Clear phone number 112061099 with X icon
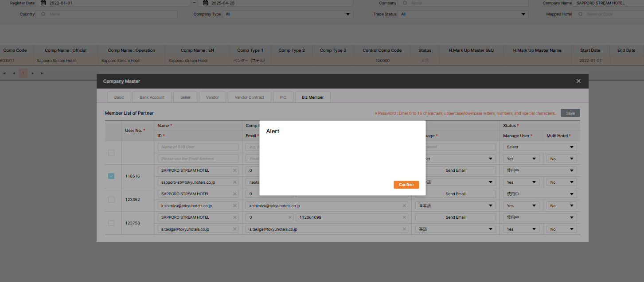The width and height of the screenshot is (644, 282). tap(404, 217)
